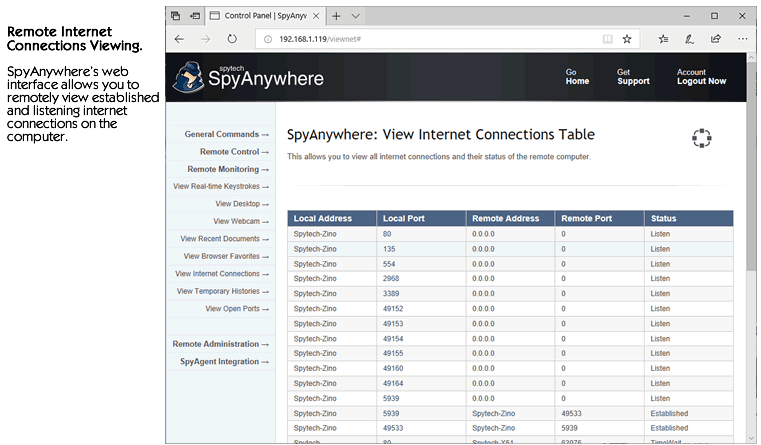
Task: Click local port 554 cell
Action: [x=421, y=264]
